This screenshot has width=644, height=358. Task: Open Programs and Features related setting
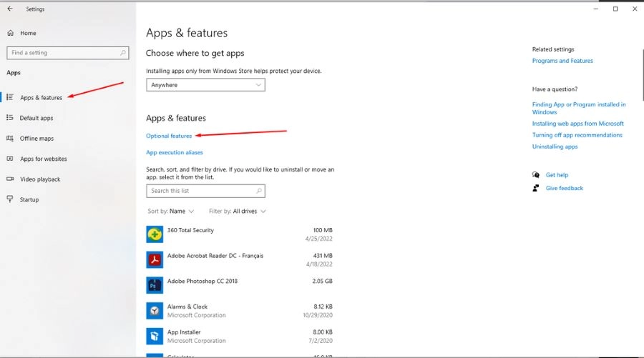(562, 61)
